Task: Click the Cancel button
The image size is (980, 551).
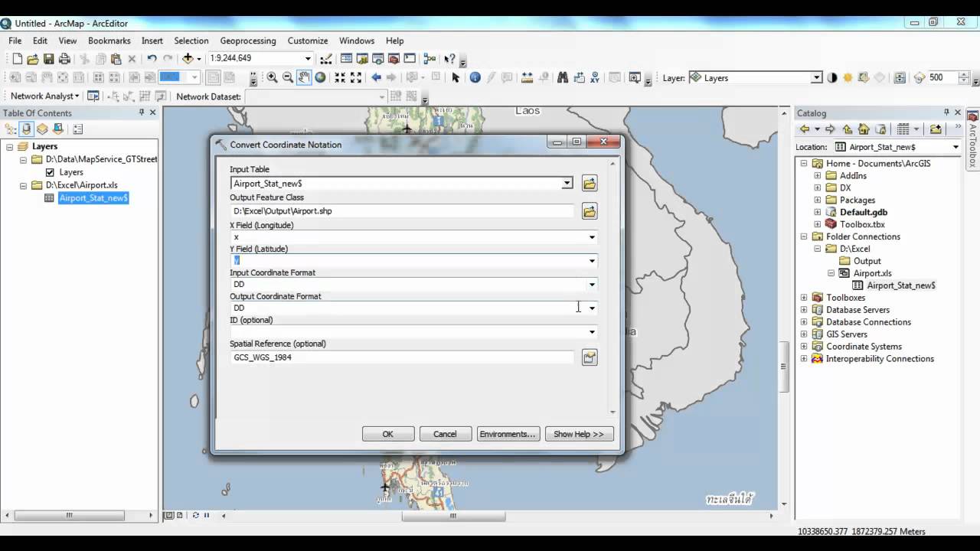Action: (445, 434)
